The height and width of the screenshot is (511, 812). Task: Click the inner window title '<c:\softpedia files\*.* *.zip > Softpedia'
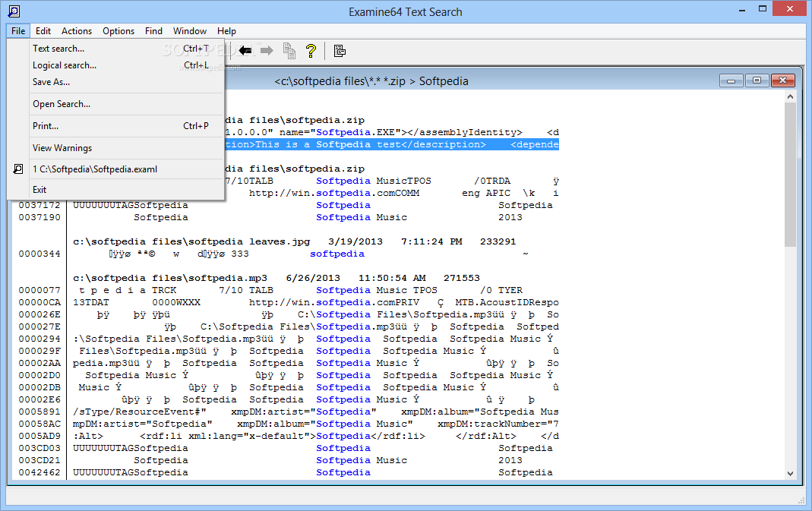tap(371, 81)
